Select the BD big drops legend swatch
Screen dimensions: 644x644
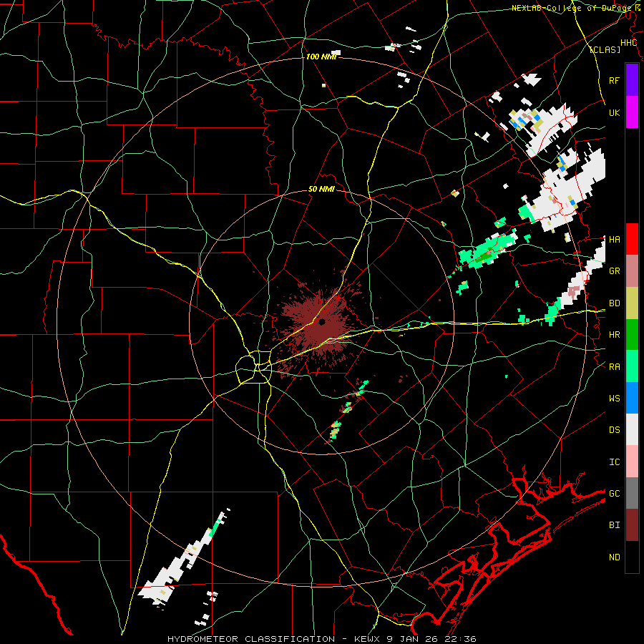[632, 303]
